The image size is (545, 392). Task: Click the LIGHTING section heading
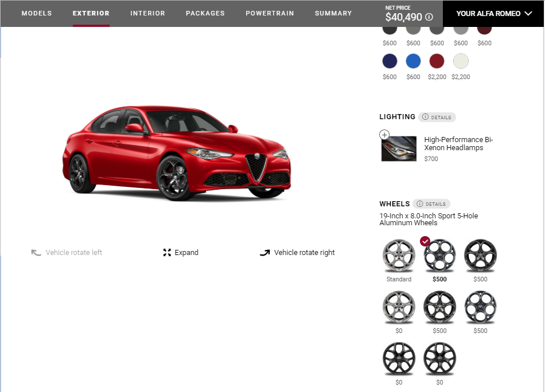(x=398, y=117)
